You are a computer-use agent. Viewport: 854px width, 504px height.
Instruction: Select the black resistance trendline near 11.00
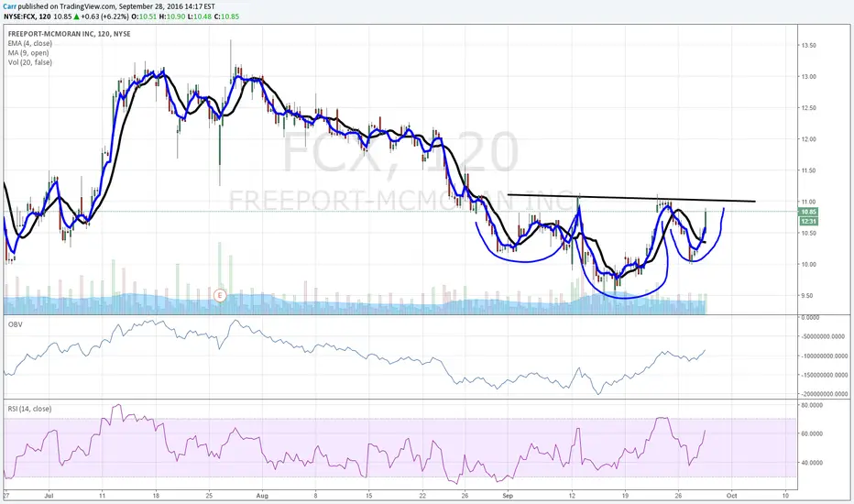pyautogui.click(x=631, y=198)
